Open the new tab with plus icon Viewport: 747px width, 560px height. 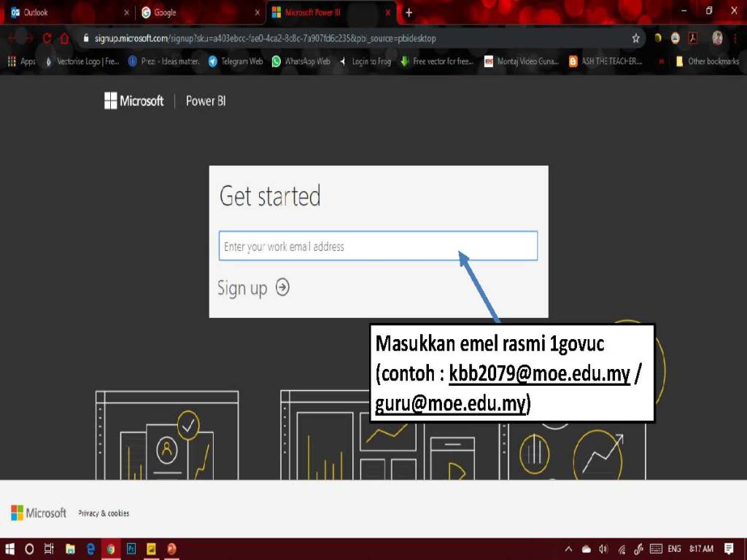(409, 12)
